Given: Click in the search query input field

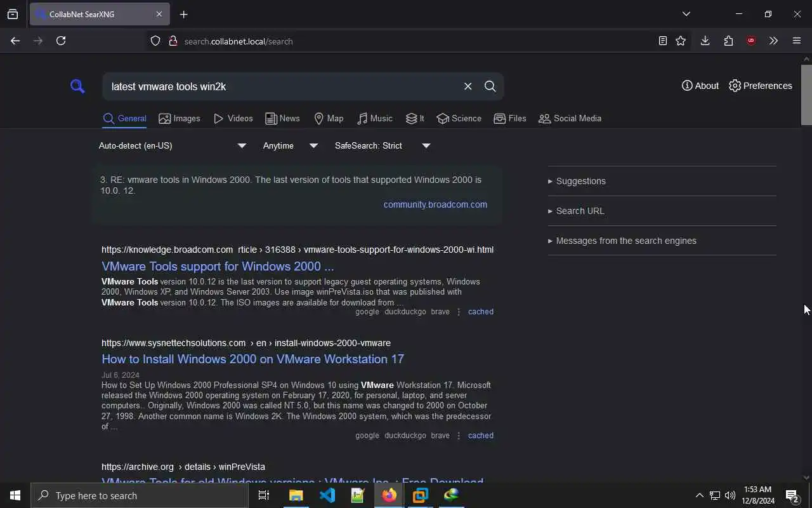Looking at the screenshot, I should [x=282, y=86].
